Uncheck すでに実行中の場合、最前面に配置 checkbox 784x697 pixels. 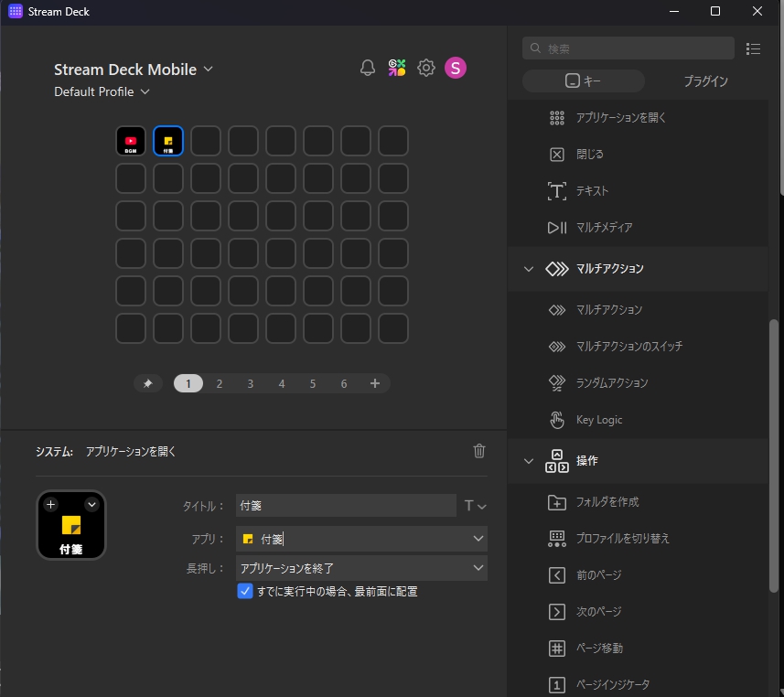(245, 592)
